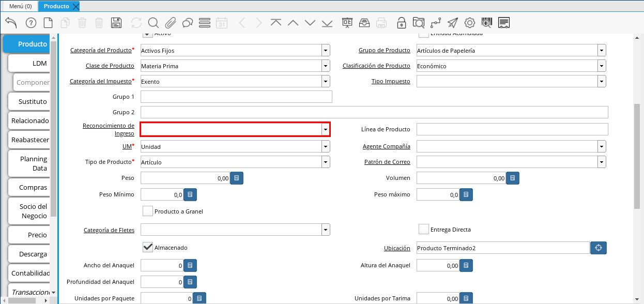Open attachments with paperclip icon

(x=171, y=23)
